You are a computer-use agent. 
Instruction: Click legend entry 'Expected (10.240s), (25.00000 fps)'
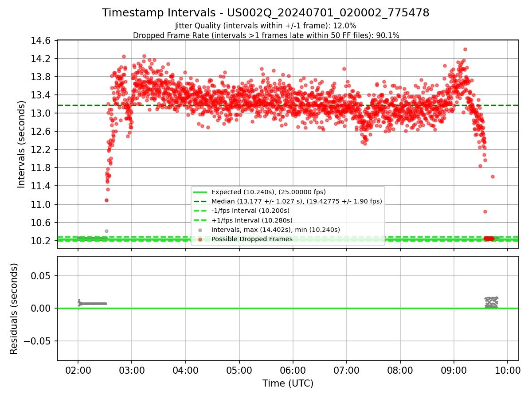click(269, 192)
